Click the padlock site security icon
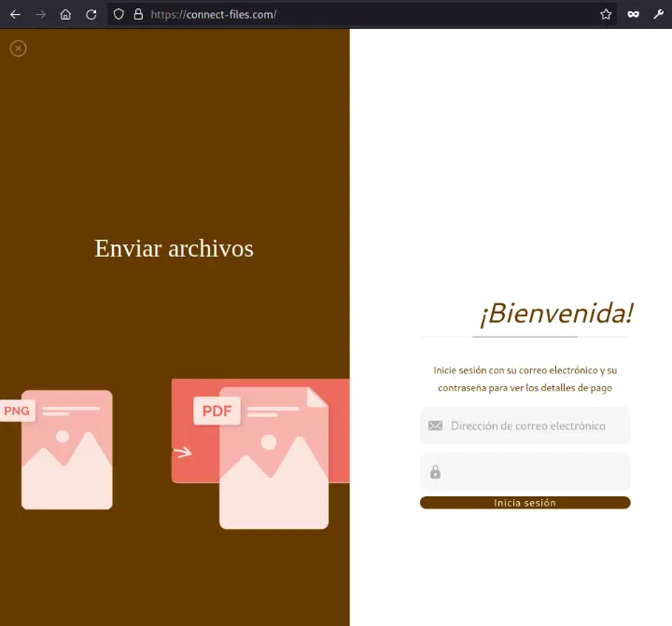The width and height of the screenshot is (672, 626). tap(138, 14)
